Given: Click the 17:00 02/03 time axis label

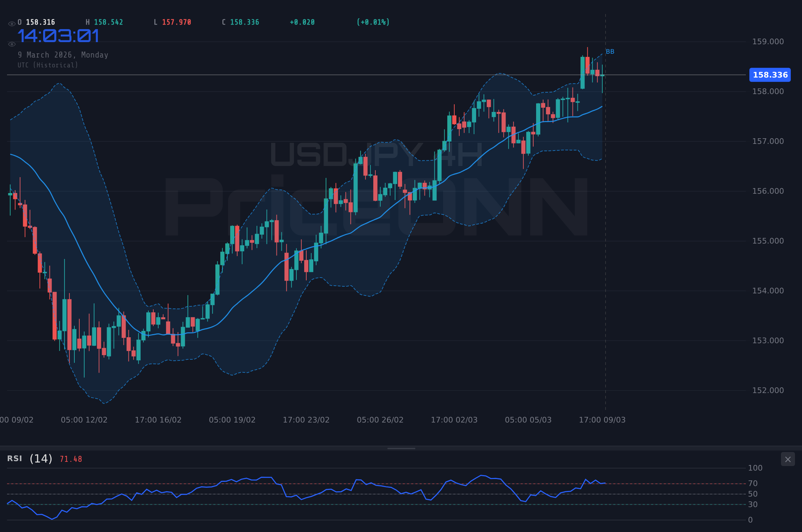Looking at the screenshot, I should (x=454, y=420).
